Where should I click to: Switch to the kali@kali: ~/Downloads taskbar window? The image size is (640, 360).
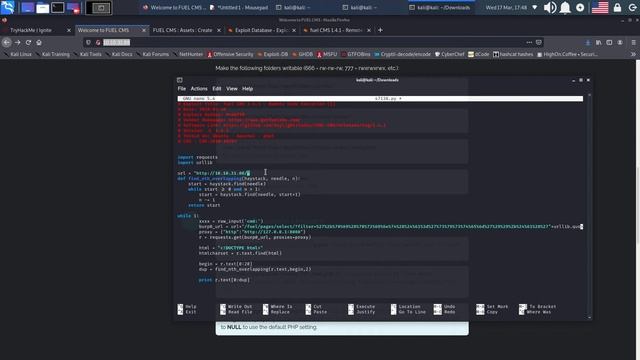tap(440, 7)
